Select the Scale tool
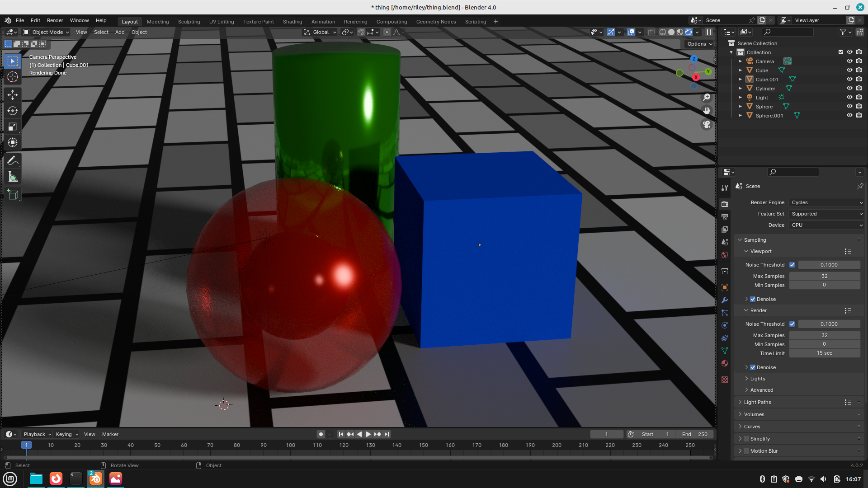Image resolution: width=868 pixels, height=488 pixels. [13, 127]
